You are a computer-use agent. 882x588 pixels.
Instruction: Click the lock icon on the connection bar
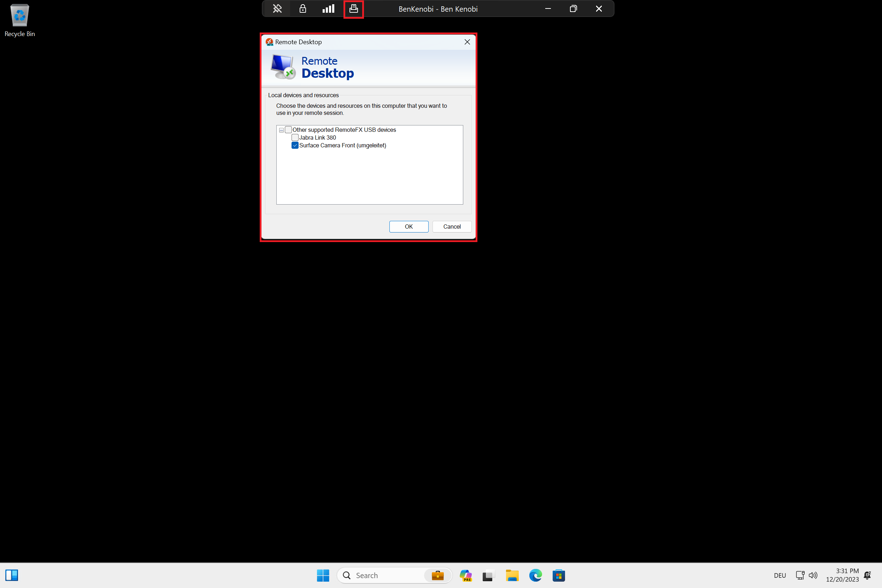302,8
